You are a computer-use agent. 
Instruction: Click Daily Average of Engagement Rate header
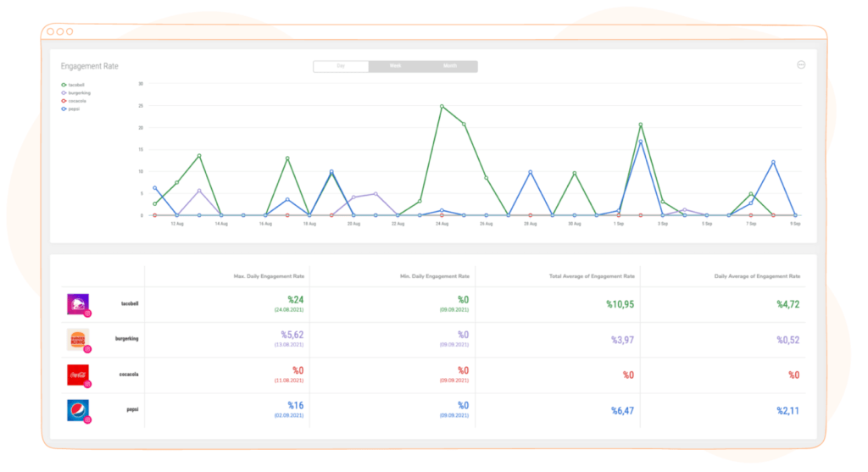[x=757, y=276]
